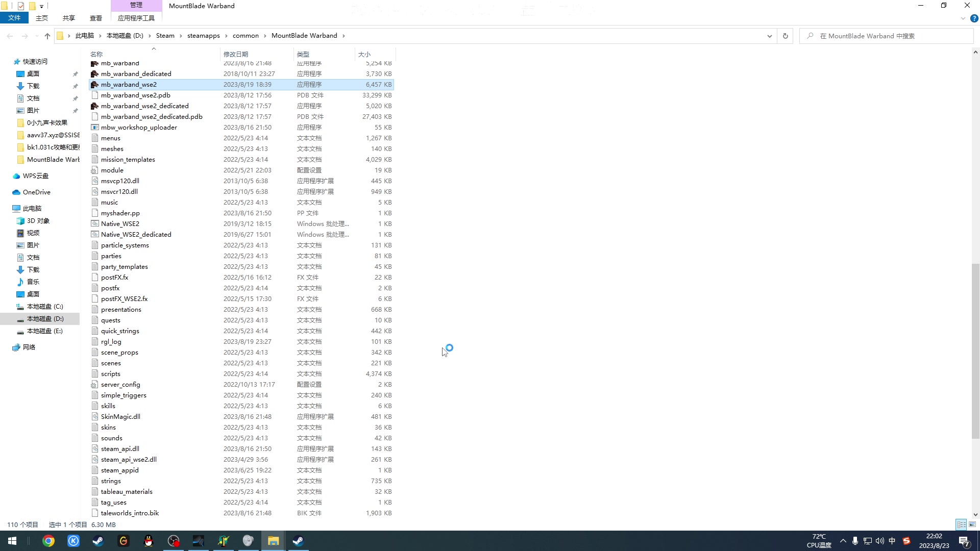The image size is (980, 551).
Task: Select the mission_templates file
Action: tap(128, 160)
